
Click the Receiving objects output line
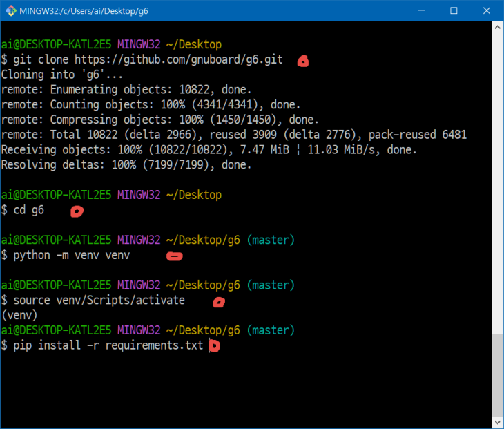pyautogui.click(x=209, y=150)
